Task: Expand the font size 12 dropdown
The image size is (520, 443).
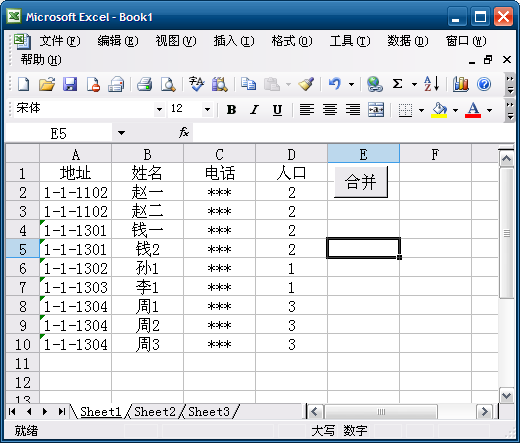Action: coord(207,109)
